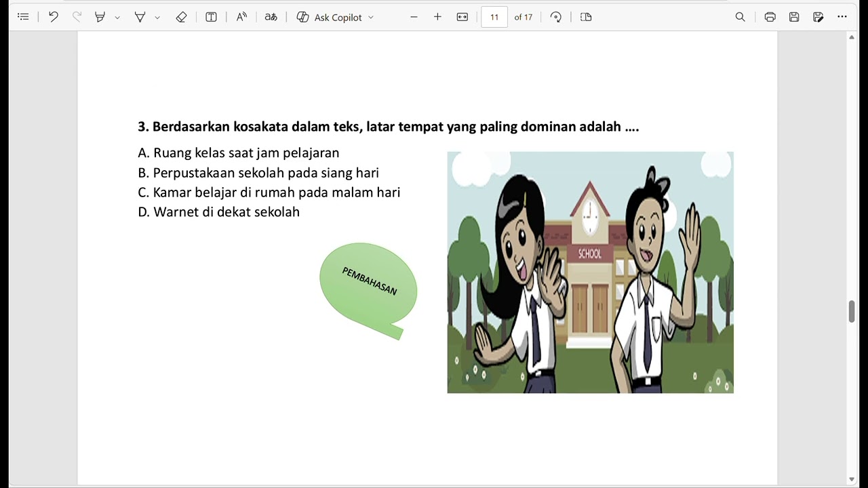Click answer 'C. Kamar belajar di rumah pada malam hari'
Screen dimensions: 868x488
coord(269,192)
